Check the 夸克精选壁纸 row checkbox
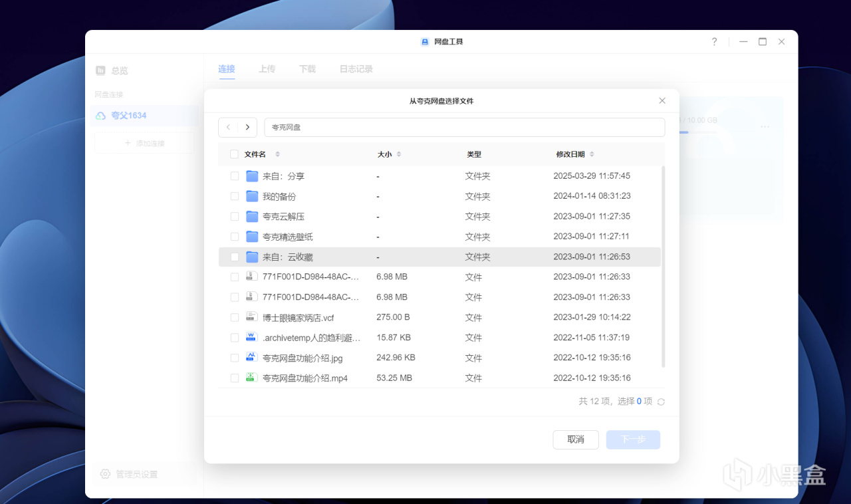Image resolution: width=851 pixels, height=504 pixels. tap(235, 237)
